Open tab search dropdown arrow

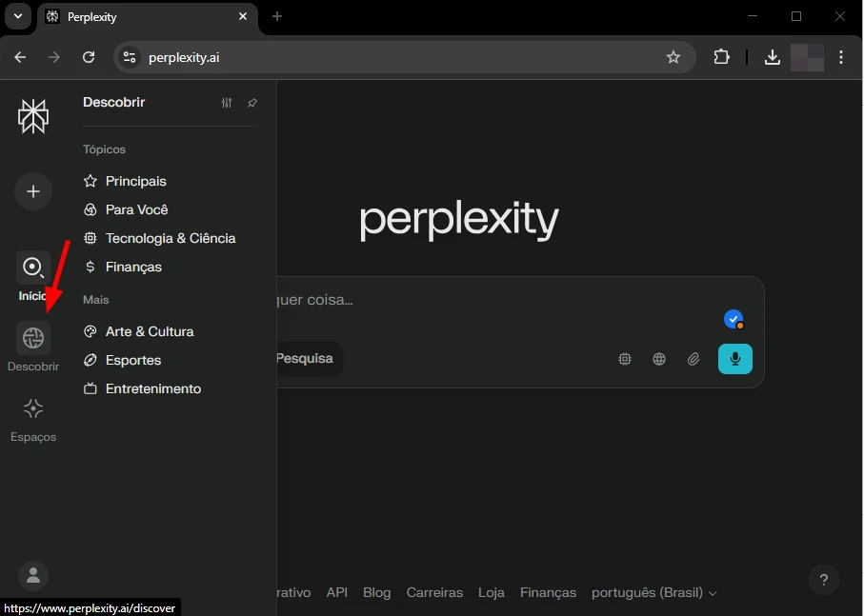point(18,16)
